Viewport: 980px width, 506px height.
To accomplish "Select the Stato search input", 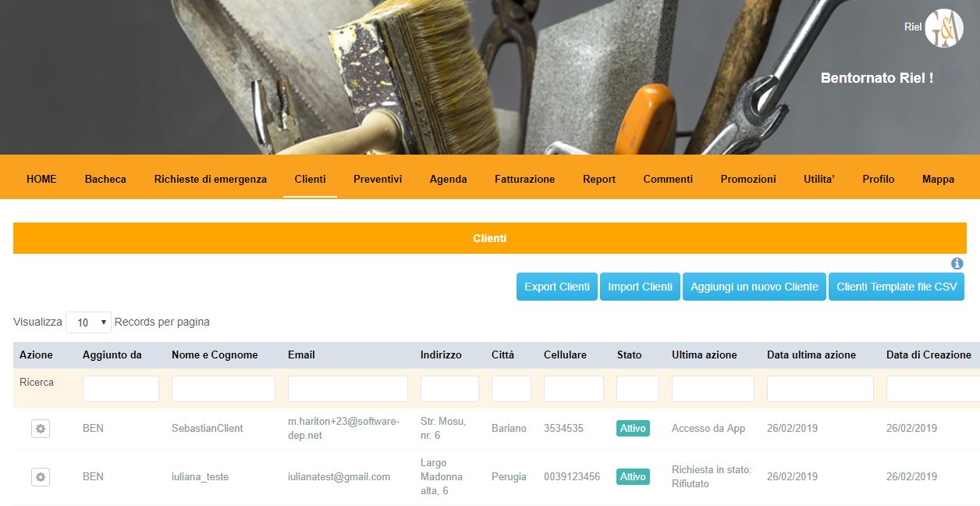I will 637,389.
